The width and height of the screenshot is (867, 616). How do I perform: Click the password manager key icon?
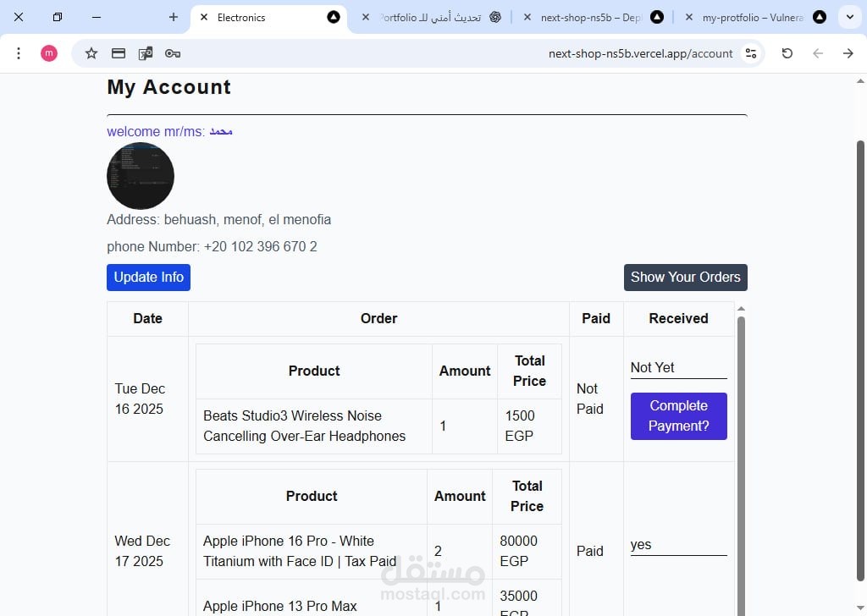tap(173, 53)
